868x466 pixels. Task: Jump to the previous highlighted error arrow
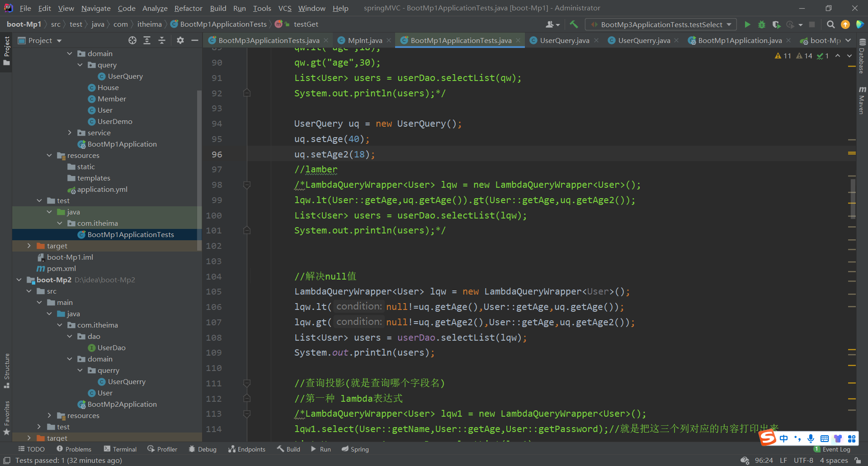point(838,56)
